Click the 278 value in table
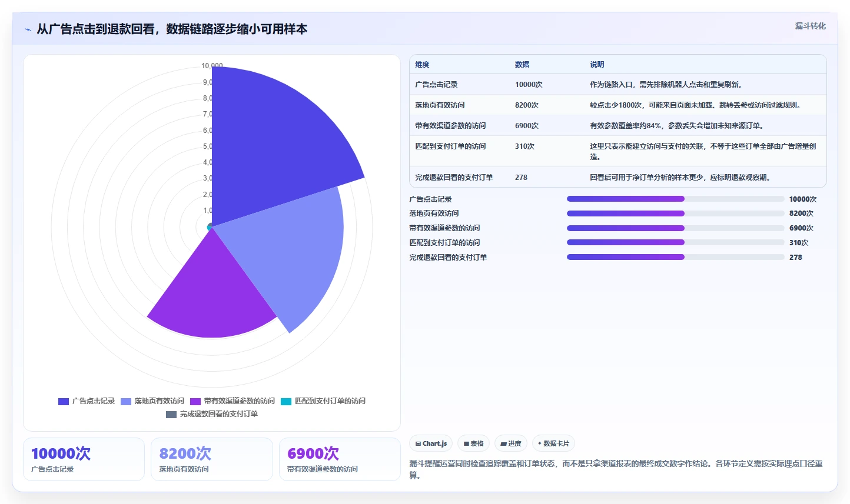This screenshot has height=504, width=850. point(521,178)
